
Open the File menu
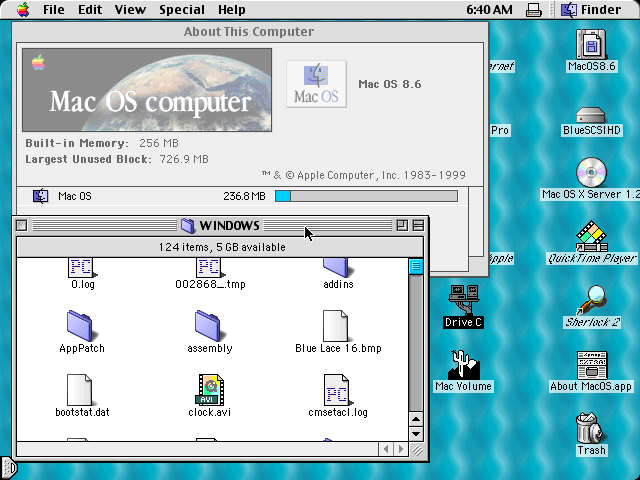pos(53,9)
